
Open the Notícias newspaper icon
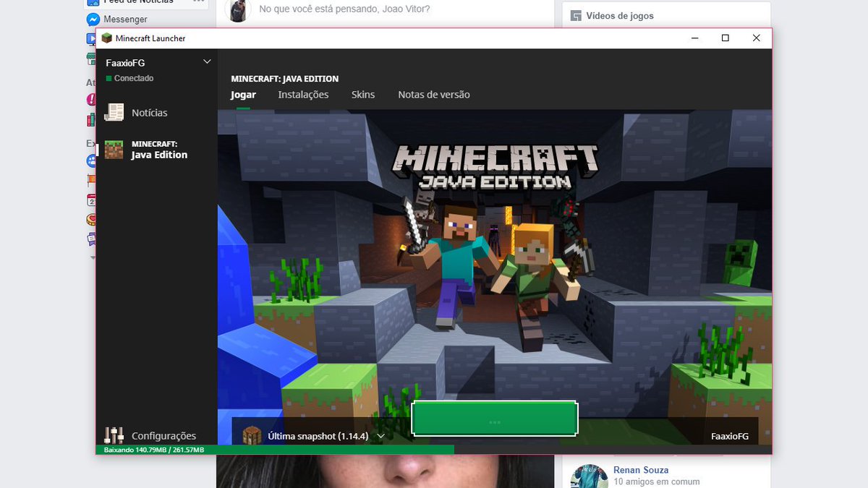pyautogui.click(x=114, y=113)
